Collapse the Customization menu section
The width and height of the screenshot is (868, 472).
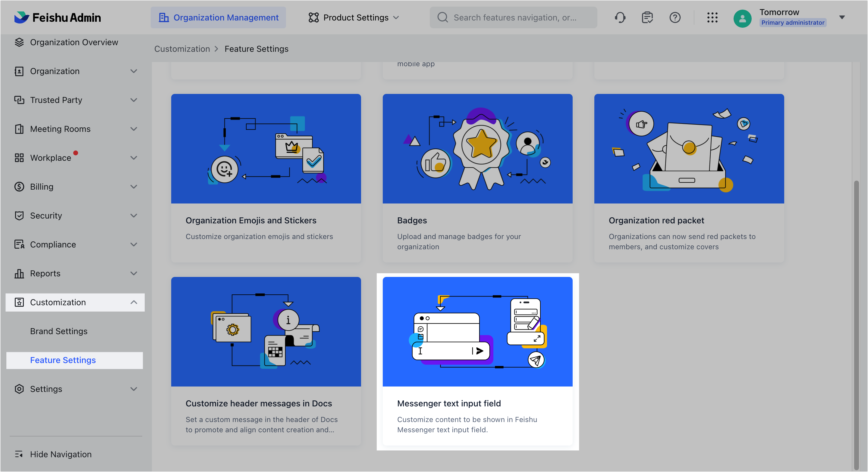(133, 302)
